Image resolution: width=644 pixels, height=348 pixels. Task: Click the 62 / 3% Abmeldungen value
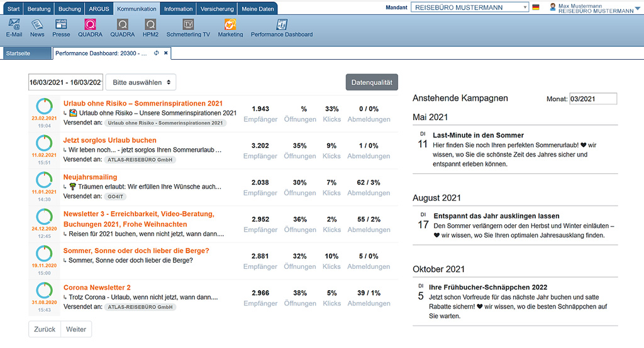pyautogui.click(x=369, y=182)
